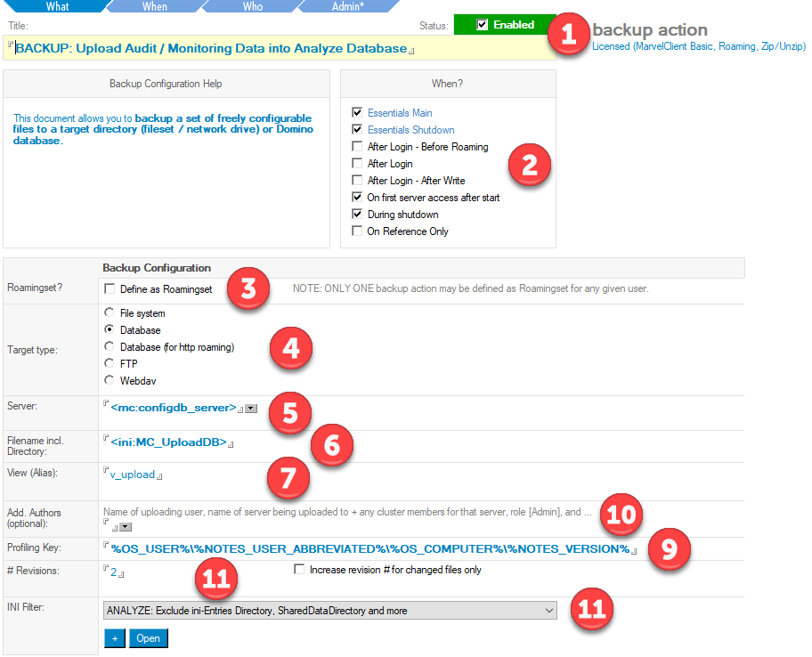Screen dimensions: 812x657
Task: Select Webdav target type
Action: [x=109, y=380]
